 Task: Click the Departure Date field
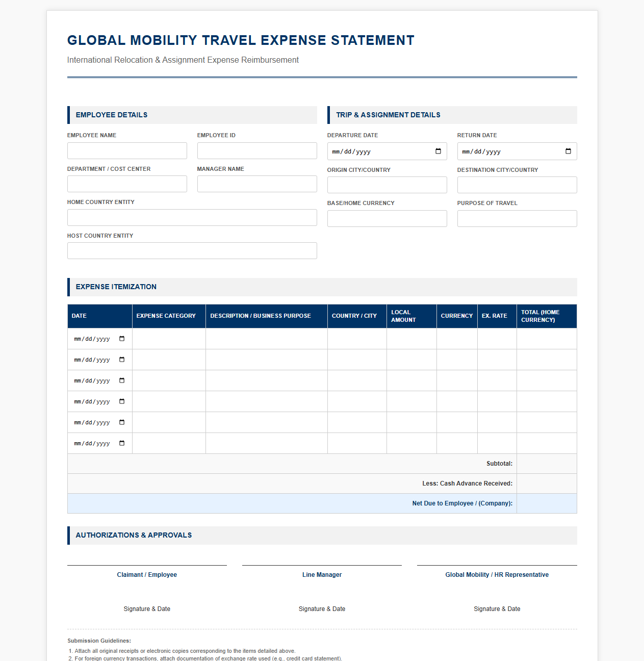[x=387, y=151]
